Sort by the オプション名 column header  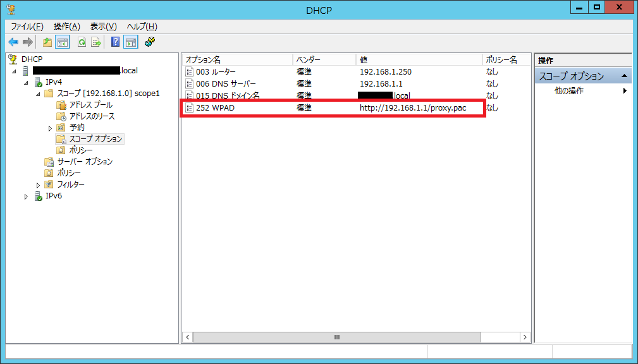coord(237,60)
